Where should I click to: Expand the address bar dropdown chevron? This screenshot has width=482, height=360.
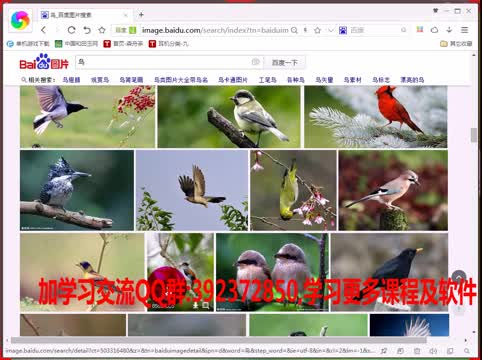coord(330,30)
